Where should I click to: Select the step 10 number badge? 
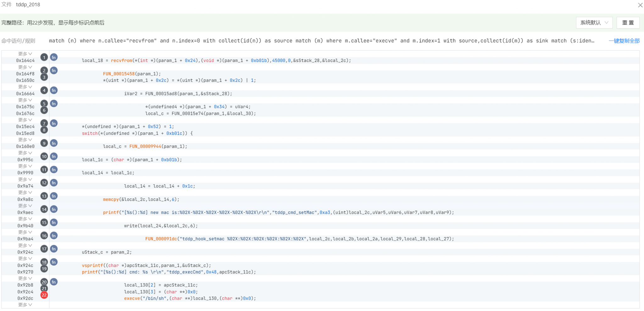(x=44, y=156)
